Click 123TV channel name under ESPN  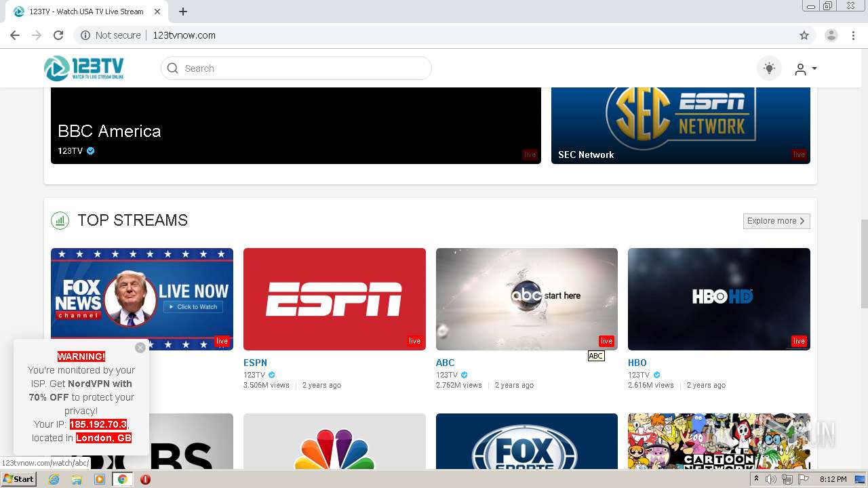[x=254, y=375]
